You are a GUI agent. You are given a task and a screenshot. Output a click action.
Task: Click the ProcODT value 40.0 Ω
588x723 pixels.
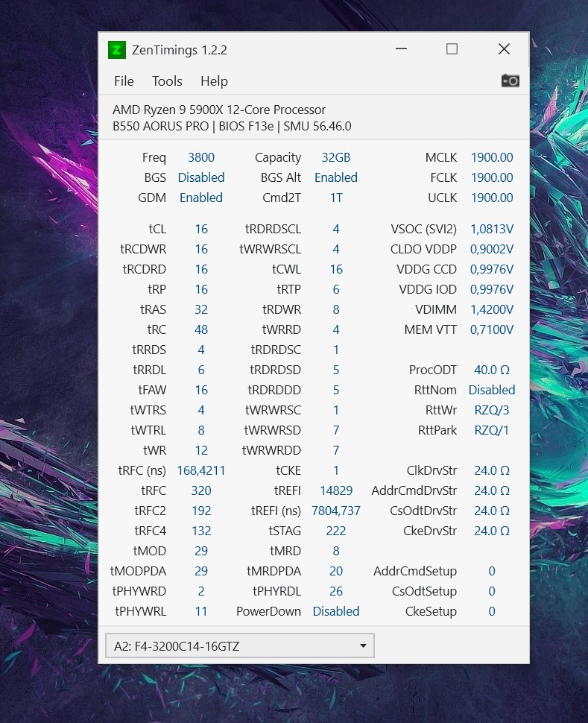click(x=492, y=370)
